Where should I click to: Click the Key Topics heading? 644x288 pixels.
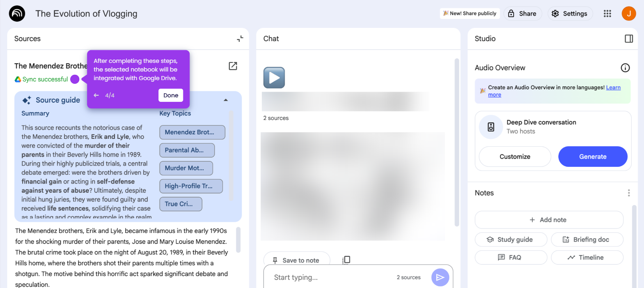tap(175, 113)
